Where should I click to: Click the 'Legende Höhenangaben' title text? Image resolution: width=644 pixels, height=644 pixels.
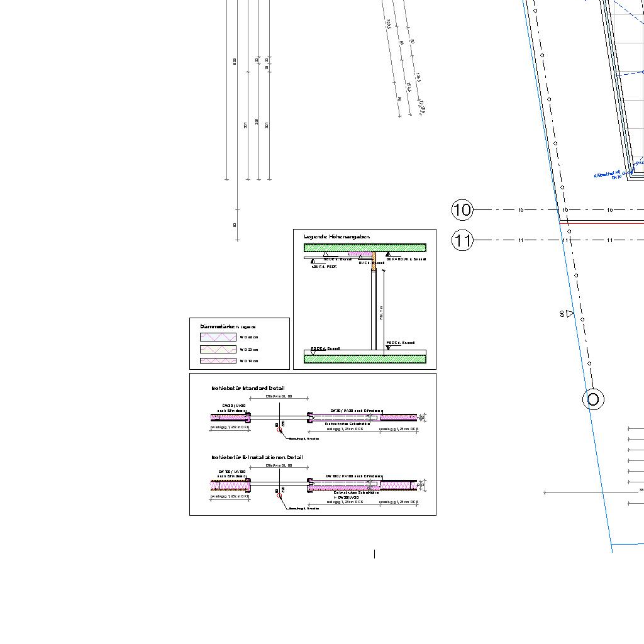pos(336,237)
